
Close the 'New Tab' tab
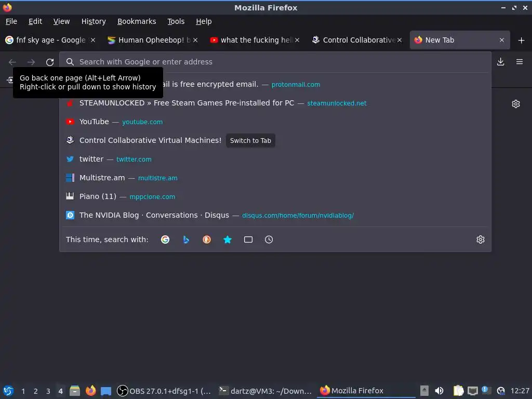(502, 40)
